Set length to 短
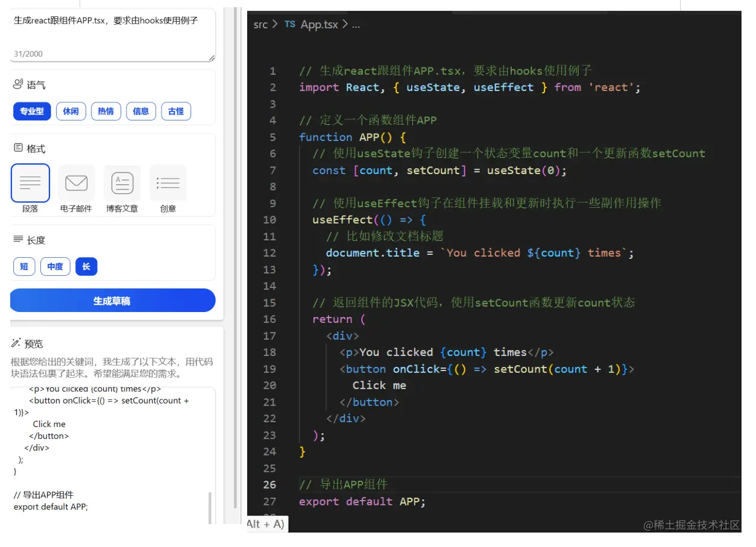 [24, 266]
